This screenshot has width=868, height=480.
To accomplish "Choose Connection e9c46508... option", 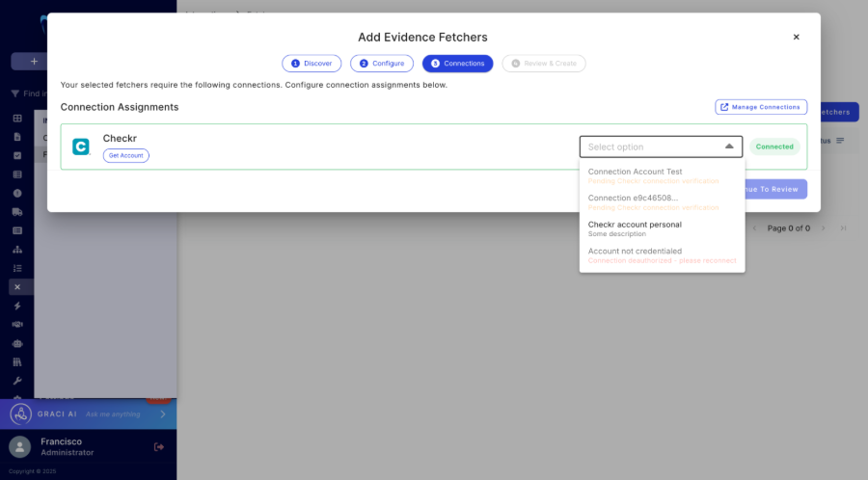I will [662, 202].
